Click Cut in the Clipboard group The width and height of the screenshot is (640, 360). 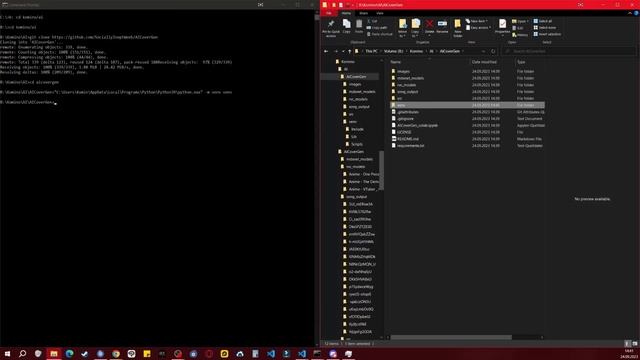372,21
